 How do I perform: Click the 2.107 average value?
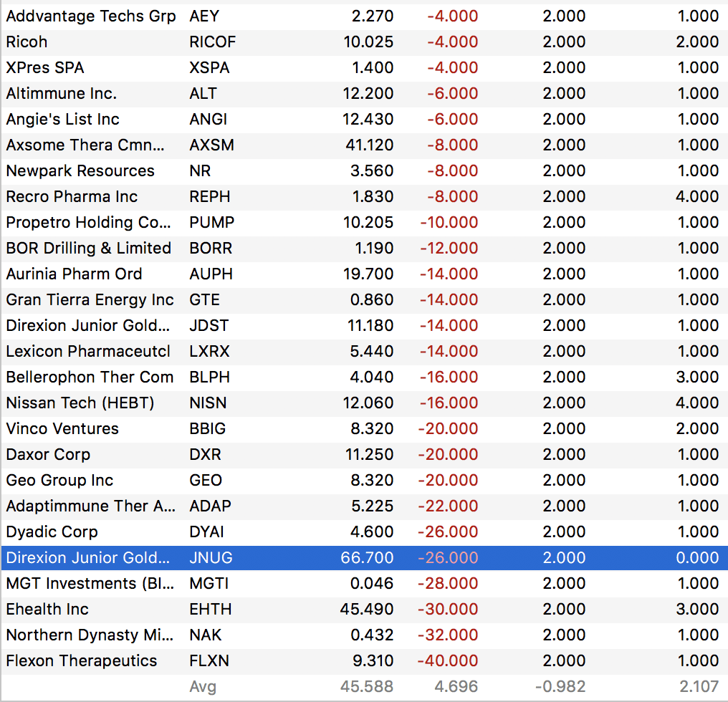click(699, 687)
